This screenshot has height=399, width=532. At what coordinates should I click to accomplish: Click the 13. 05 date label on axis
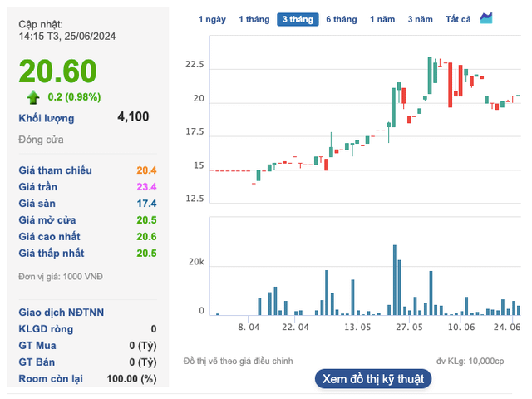pyautogui.click(x=357, y=328)
